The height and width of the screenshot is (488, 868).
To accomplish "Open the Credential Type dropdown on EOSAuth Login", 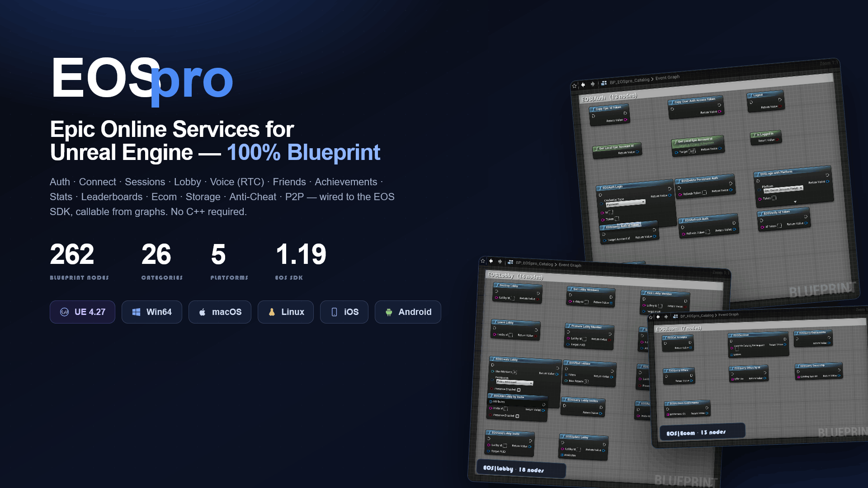I will [625, 203].
